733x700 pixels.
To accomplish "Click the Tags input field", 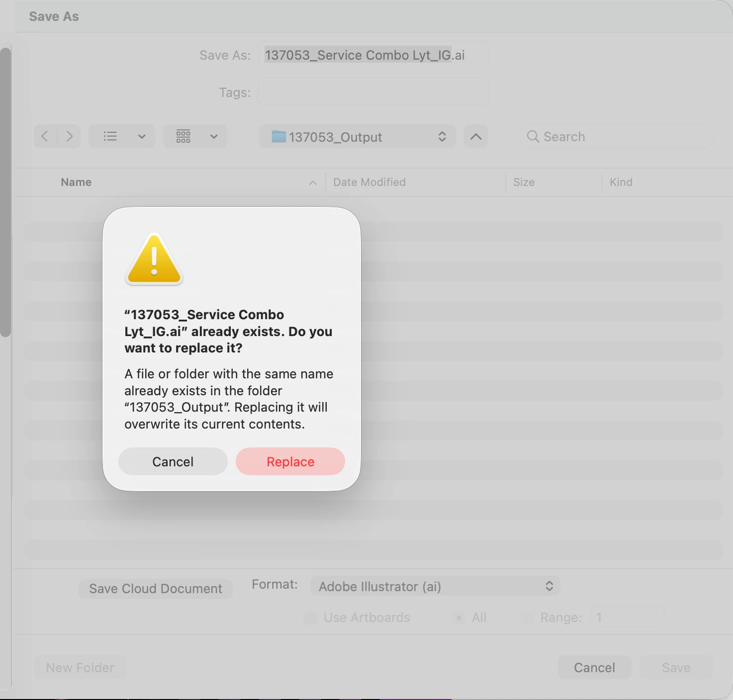I will [373, 91].
